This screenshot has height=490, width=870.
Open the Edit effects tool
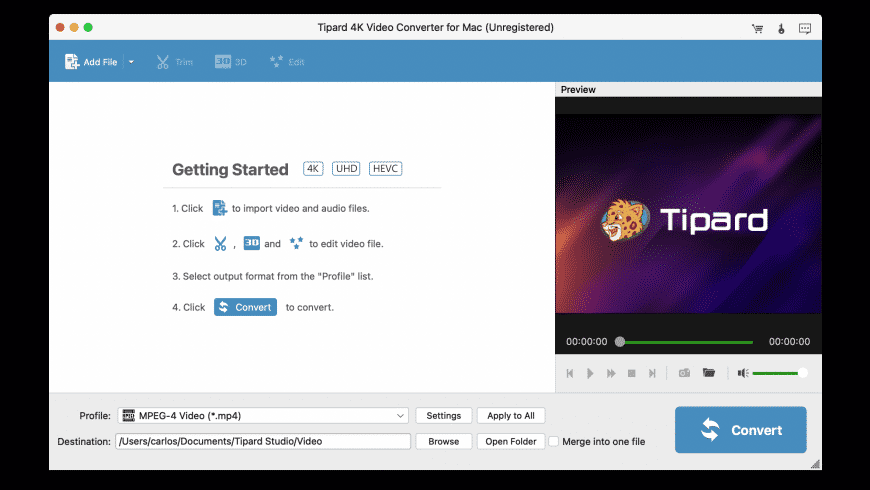click(x=287, y=62)
